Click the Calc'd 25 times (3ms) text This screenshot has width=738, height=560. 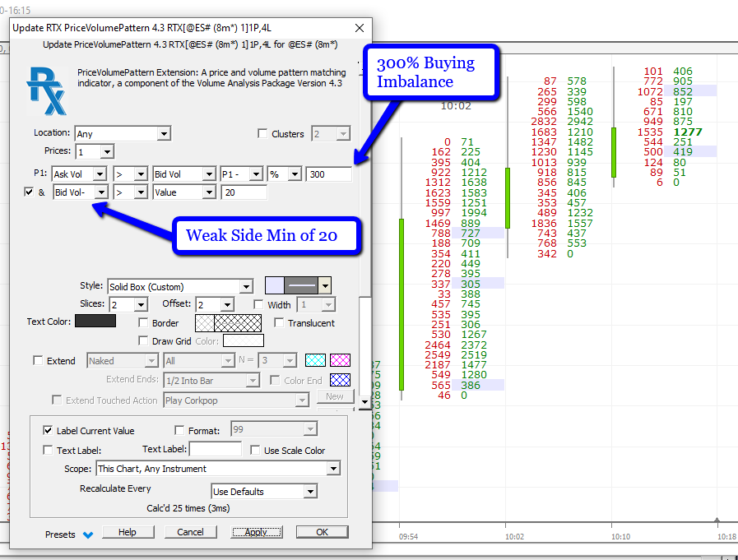(188, 508)
